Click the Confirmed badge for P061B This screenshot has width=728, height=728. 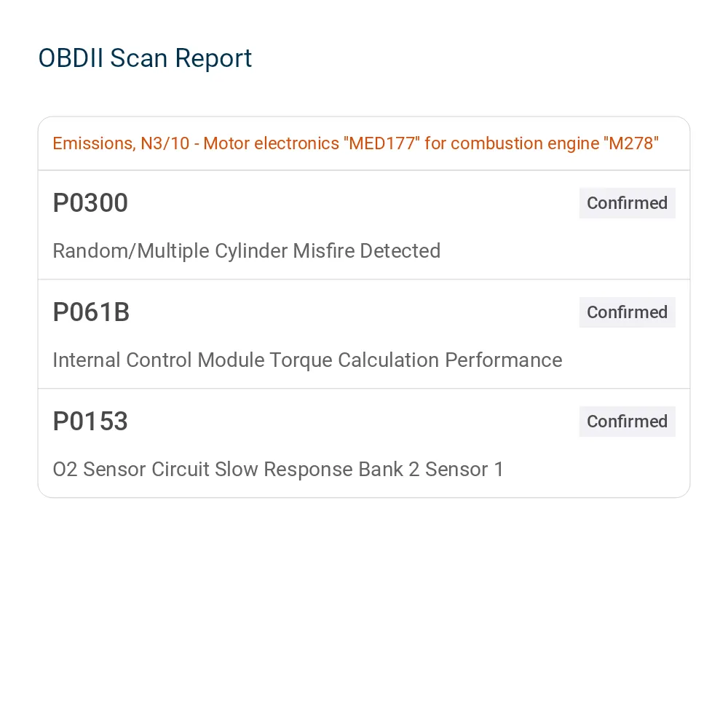627,312
